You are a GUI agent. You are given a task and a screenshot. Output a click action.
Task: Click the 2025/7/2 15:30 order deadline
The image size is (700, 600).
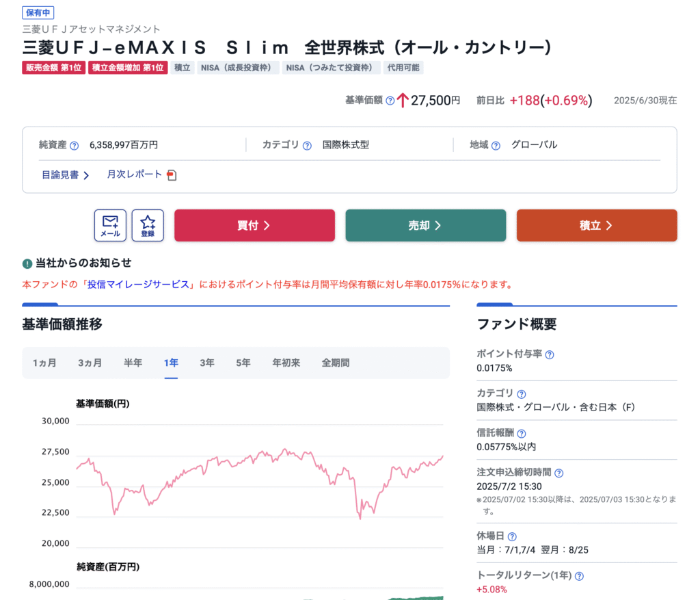coord(509,486)
